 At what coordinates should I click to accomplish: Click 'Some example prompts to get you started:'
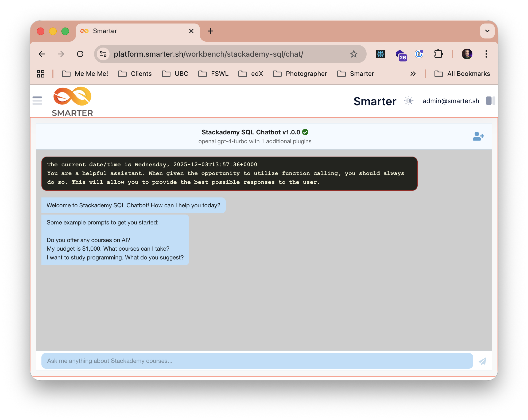(x=103, y=222)
